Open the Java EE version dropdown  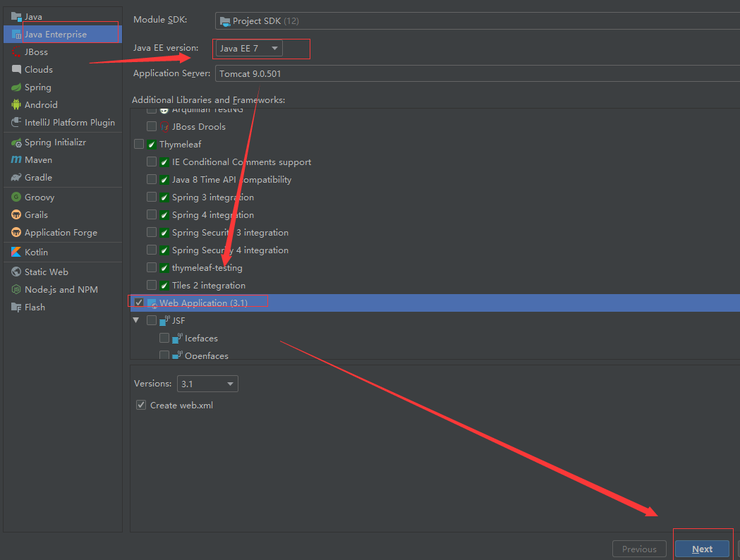pyautogui.click(x=249, y=48)
